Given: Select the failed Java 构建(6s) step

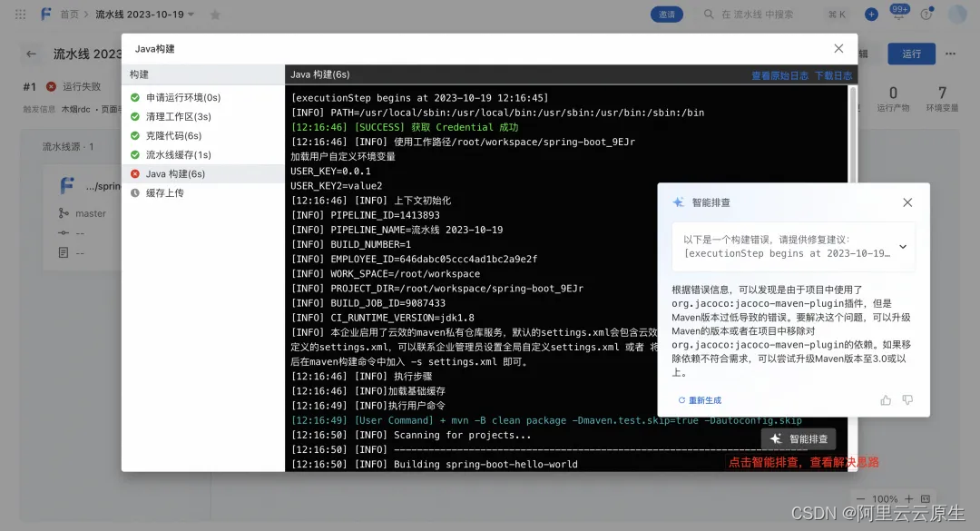Looking at the screenshot, I should (x=203, y=174).
